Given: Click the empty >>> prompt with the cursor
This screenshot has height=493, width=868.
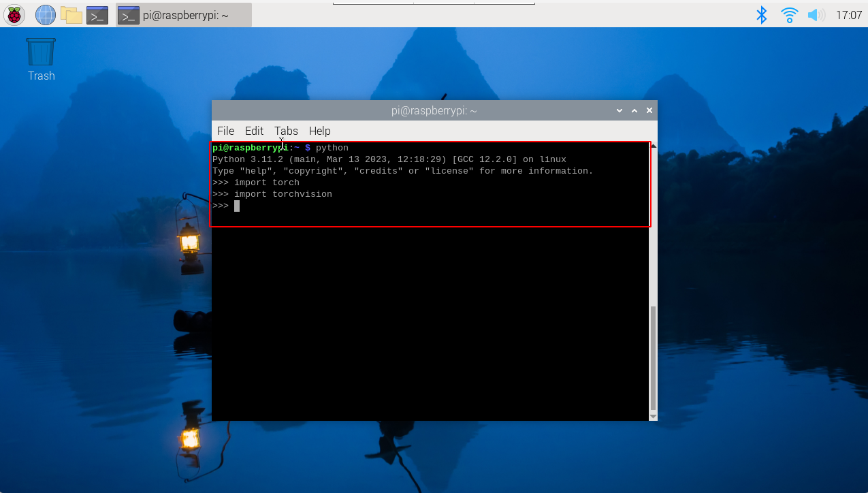Looking at the screenshot, I should (x=226, y=206).
